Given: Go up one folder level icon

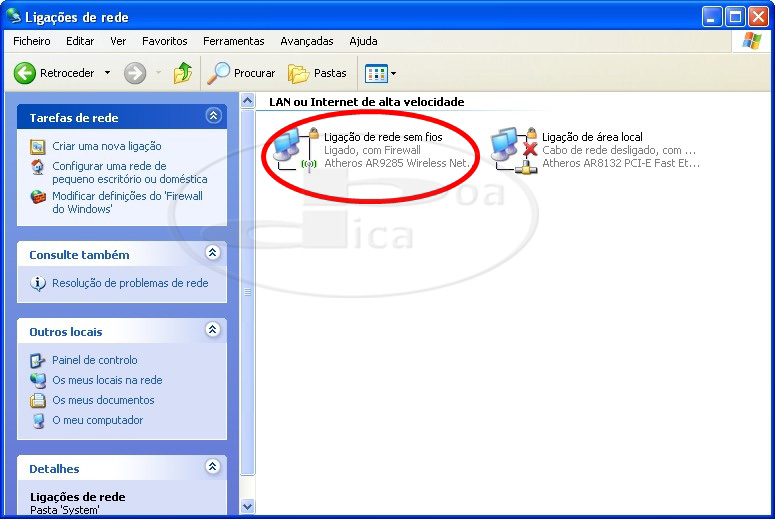Looking at the screenshot, I should 183,73.
